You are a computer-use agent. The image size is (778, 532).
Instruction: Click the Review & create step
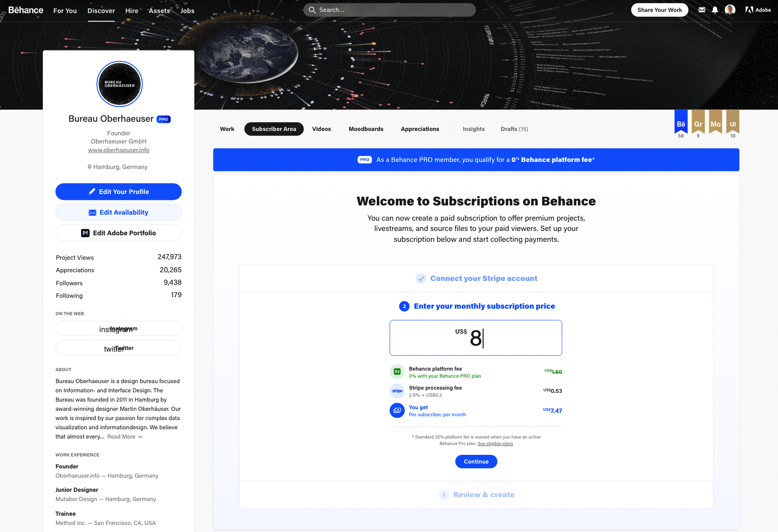(476, 495)
